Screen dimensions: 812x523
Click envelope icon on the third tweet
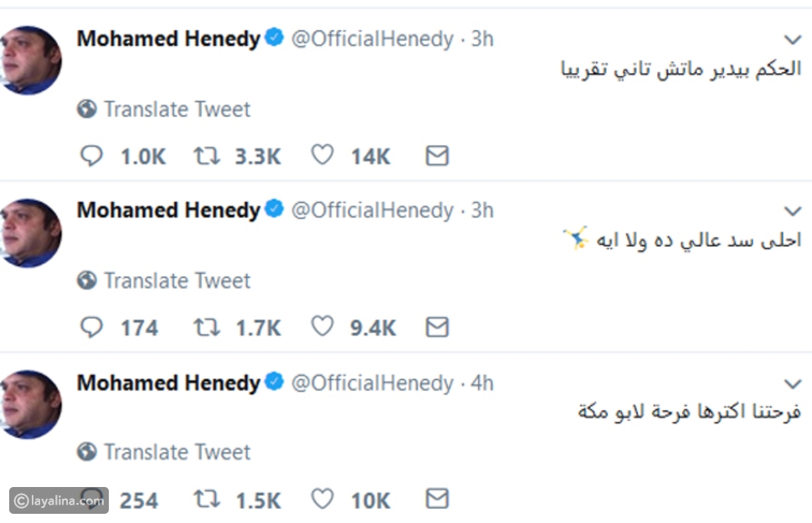437,500
